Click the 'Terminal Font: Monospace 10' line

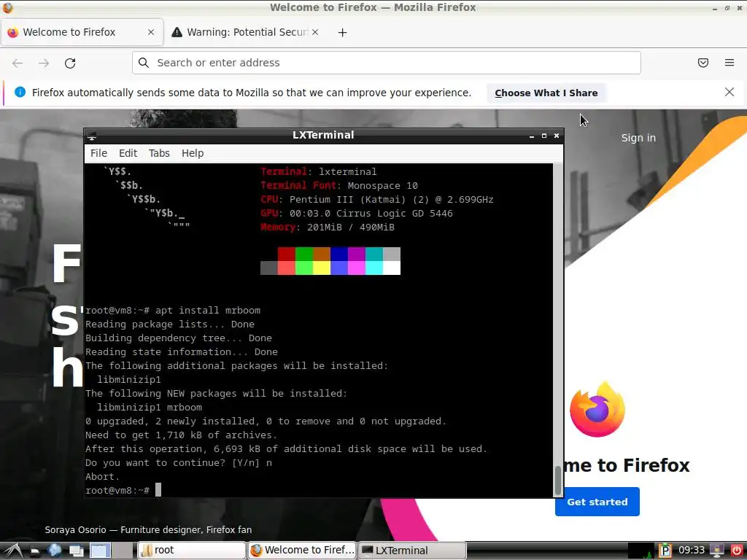338,185
